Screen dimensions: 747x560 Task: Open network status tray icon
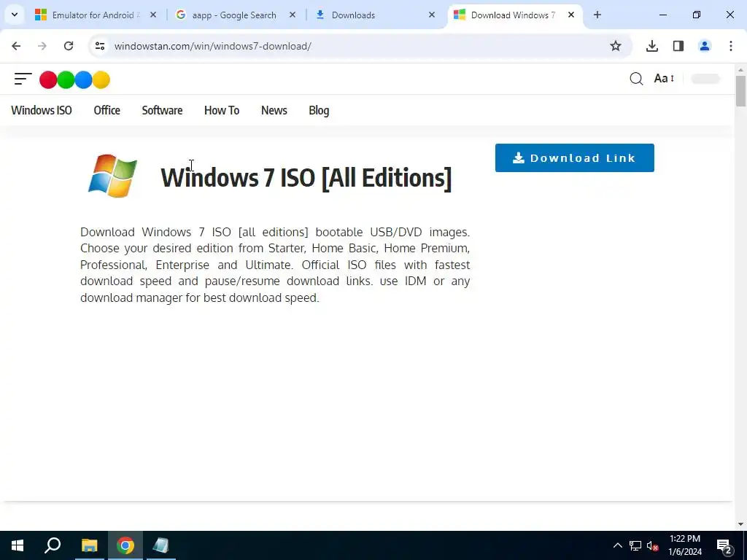635,545
